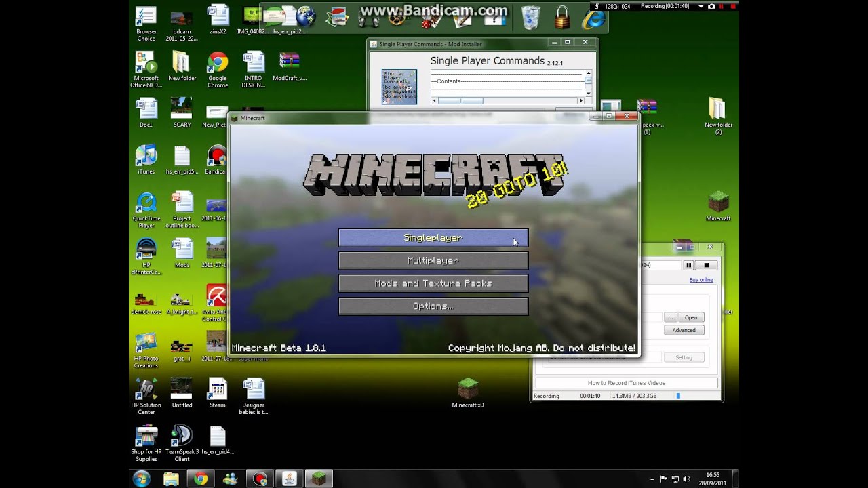Open HP ePrinterCenter shortcut
This screenshot has width=868, height=488.
[x=146, y=257]
